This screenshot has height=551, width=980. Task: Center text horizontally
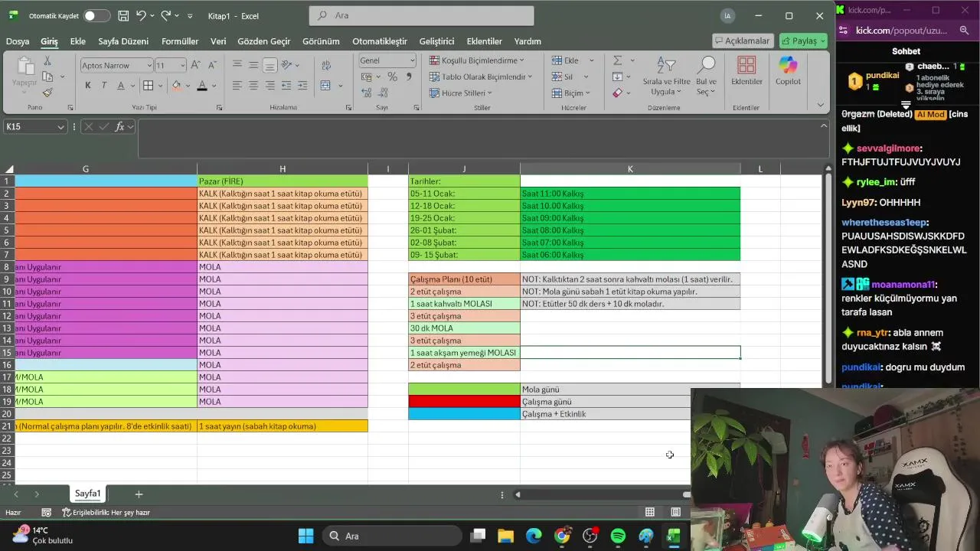253,86
